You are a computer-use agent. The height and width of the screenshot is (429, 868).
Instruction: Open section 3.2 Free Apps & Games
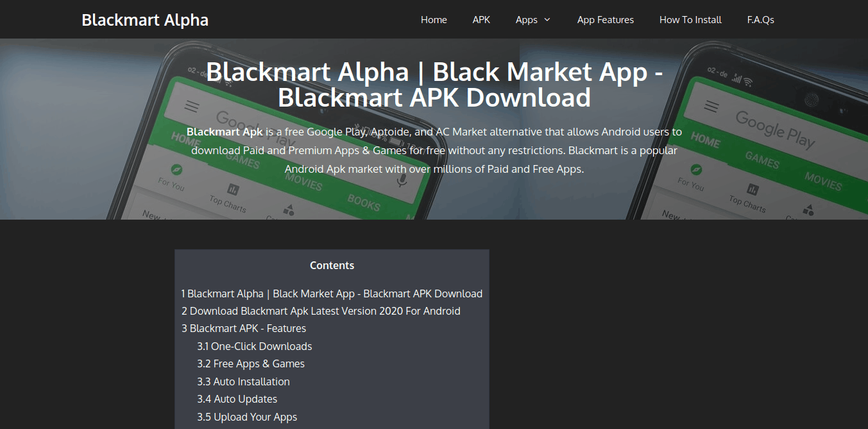point(251,363)
